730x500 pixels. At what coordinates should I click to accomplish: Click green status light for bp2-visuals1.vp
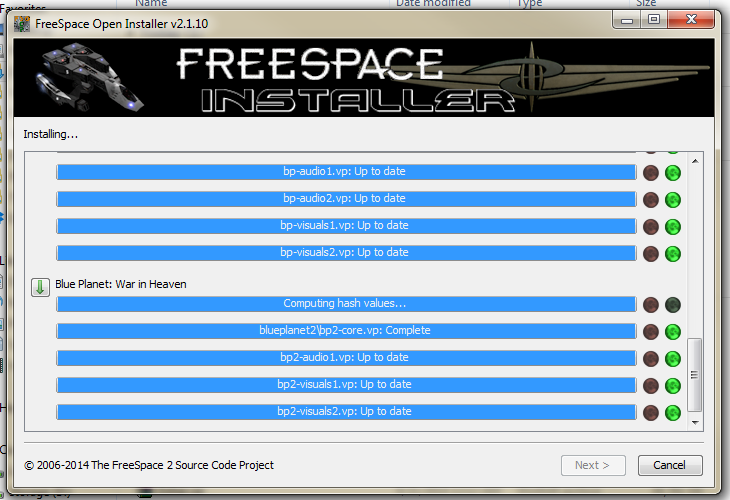673,386
